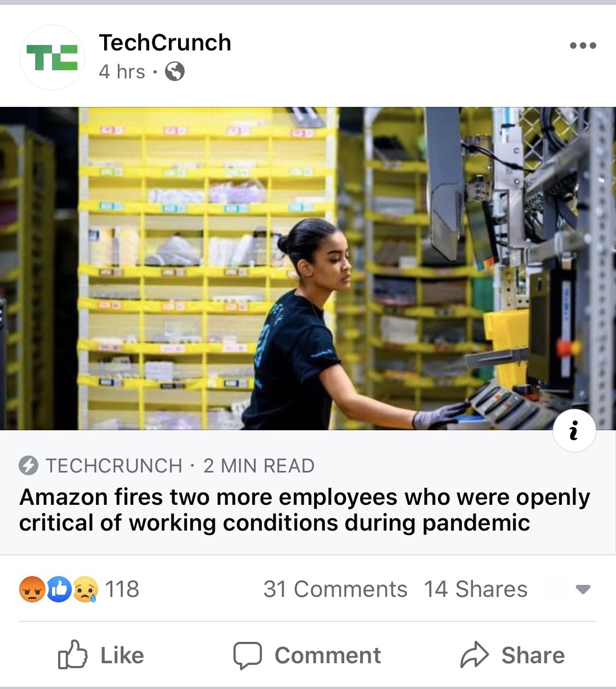Open the 14 Shares list

click(476, 589)
